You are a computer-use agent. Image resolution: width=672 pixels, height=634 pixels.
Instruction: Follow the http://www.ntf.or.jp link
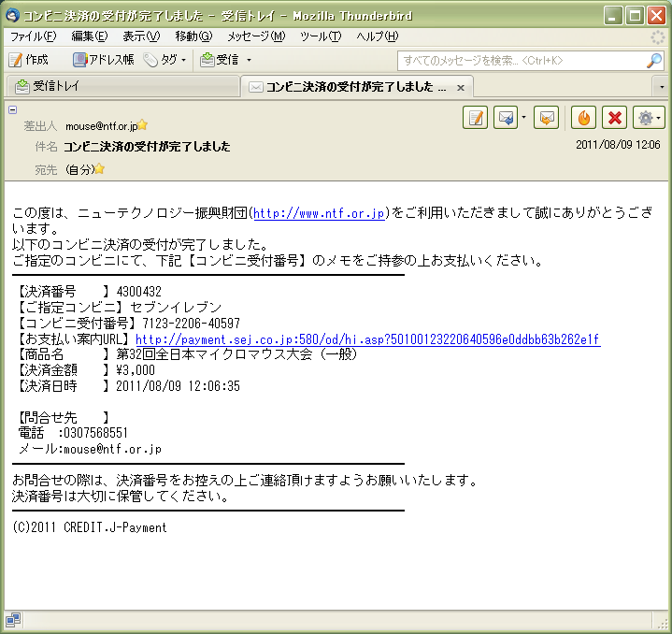pos(320,213)
